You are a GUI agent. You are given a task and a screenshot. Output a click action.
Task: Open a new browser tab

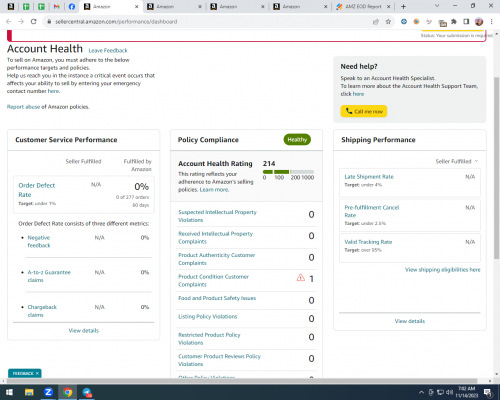click(x=403, y=6)
